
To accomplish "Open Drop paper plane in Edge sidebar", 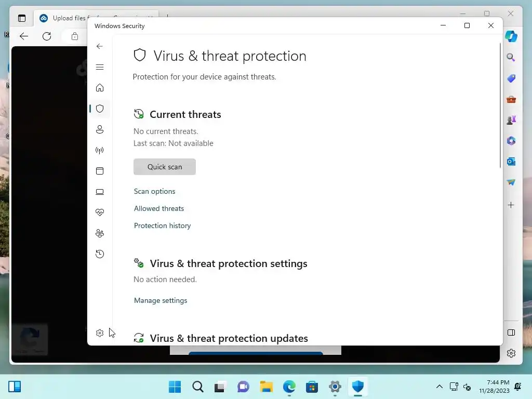I will pos(511,182).
